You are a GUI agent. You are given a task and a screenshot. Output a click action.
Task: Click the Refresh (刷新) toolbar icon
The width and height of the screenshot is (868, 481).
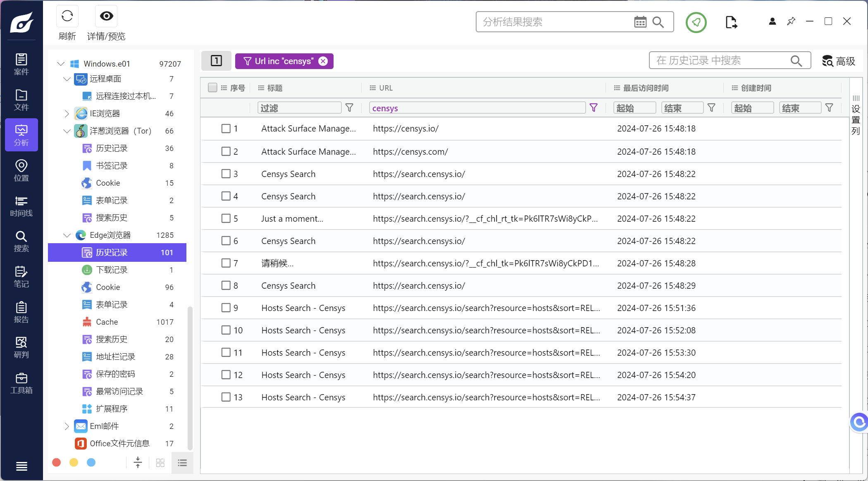pyautogui.click(x=67, y=17)
